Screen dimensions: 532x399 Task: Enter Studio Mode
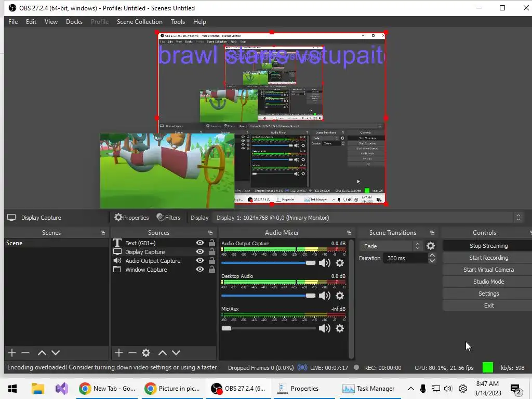488,281
